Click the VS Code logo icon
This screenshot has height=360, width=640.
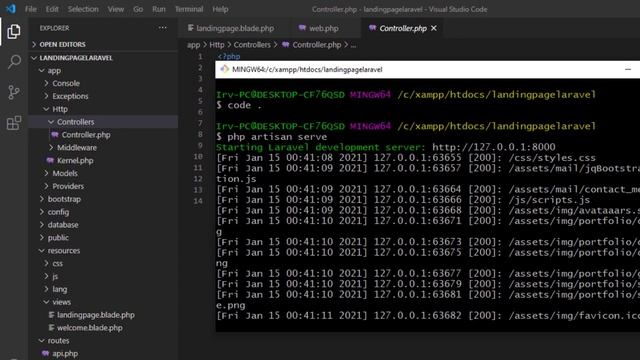click(x=11, y=9)
